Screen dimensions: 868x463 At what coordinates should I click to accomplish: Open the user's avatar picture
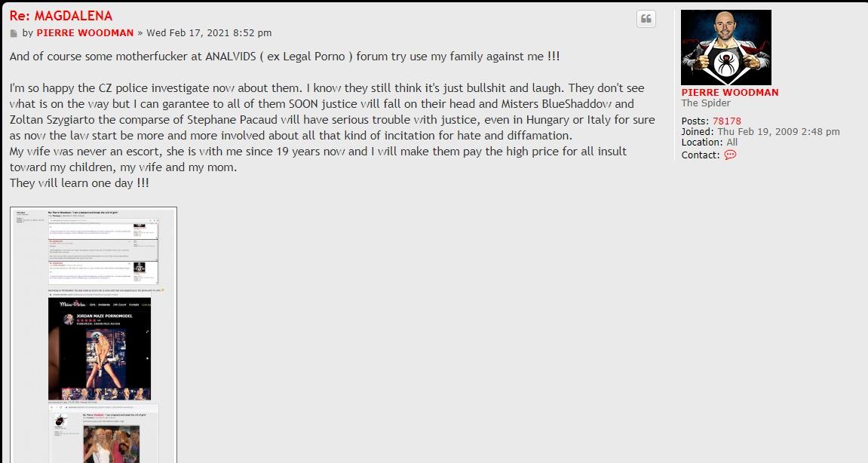725,48
